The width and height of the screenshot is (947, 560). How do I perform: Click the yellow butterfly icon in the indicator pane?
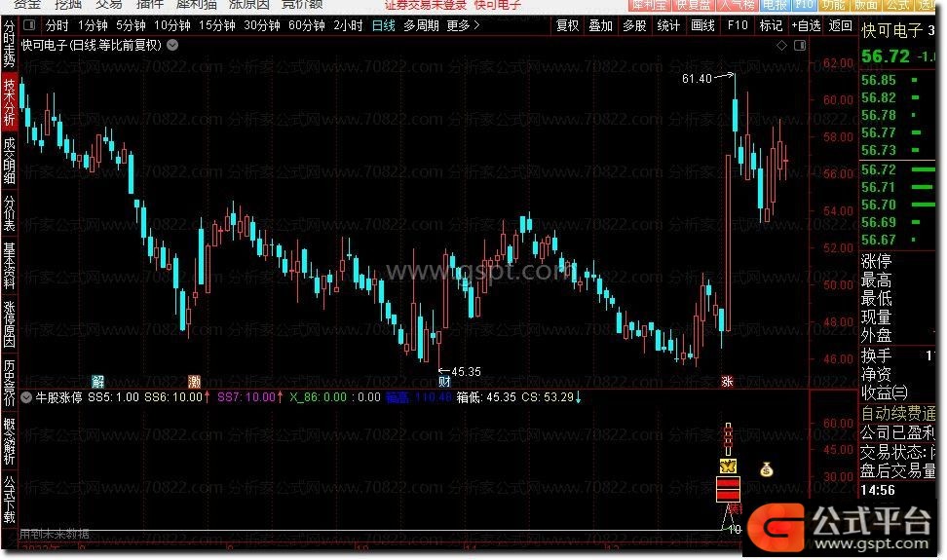click(728, 466)
